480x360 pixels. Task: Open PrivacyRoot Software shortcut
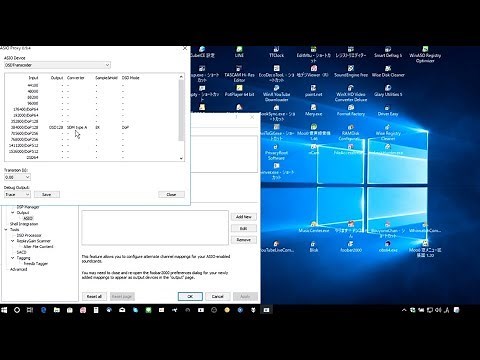pyautogui.click(x=276, y=152)
